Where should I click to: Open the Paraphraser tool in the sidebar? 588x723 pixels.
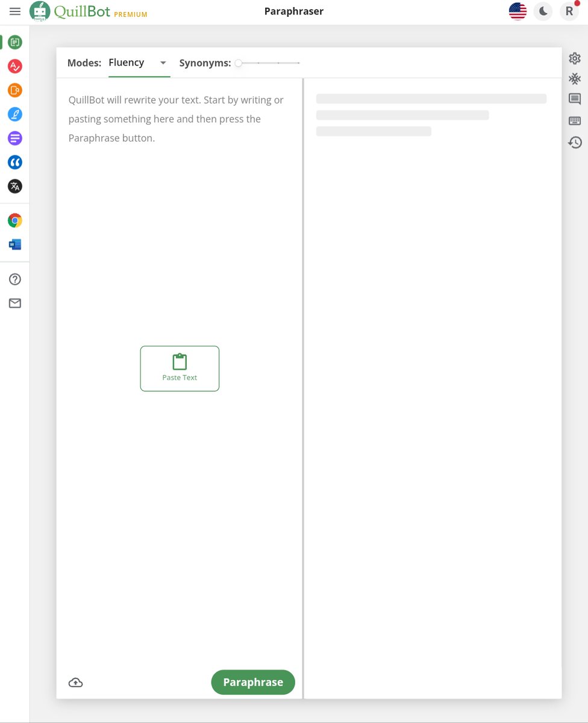click(15, 42)
